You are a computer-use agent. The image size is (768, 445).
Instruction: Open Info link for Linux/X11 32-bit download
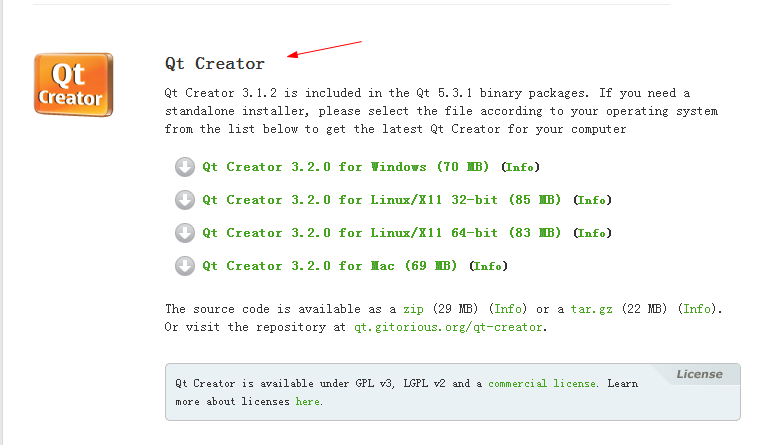click(x=592, y=200)
